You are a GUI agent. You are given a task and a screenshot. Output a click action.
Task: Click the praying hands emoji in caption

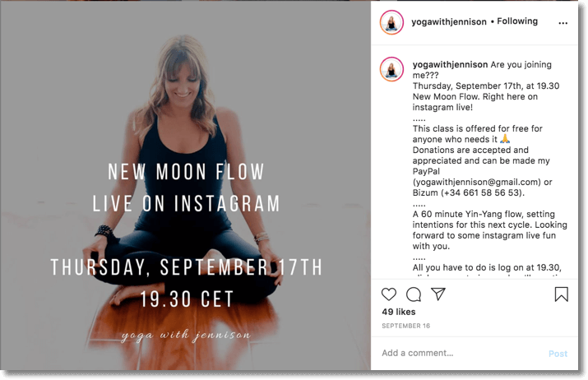click(x=505, y=139)
